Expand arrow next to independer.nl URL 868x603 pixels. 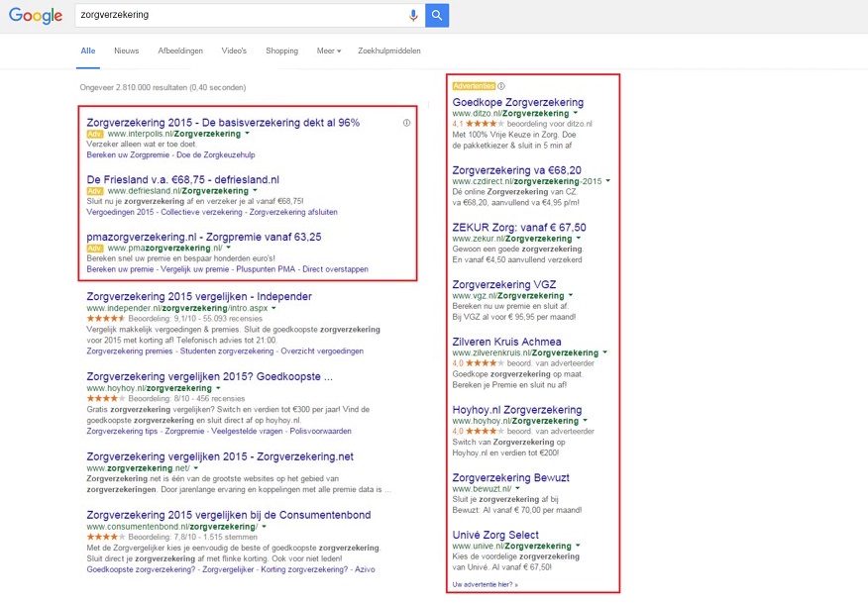(273, 308)
